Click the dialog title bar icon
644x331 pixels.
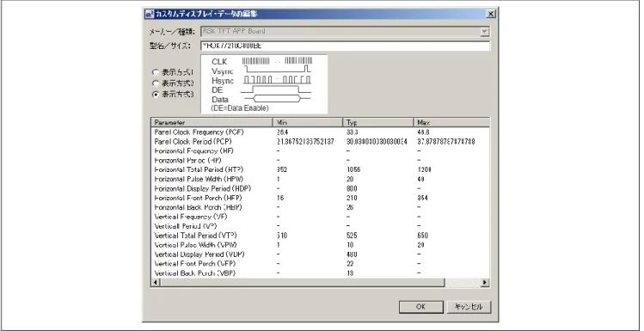tap(150, 14)
